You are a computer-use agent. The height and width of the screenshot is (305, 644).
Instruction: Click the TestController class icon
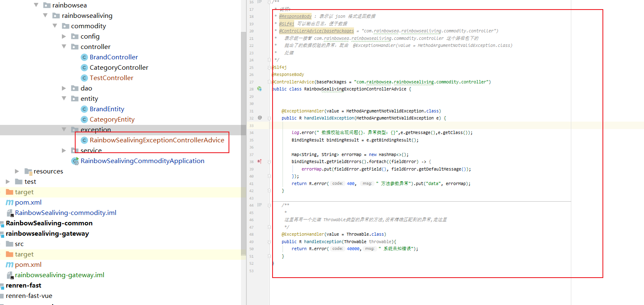[x=84, y=78]
